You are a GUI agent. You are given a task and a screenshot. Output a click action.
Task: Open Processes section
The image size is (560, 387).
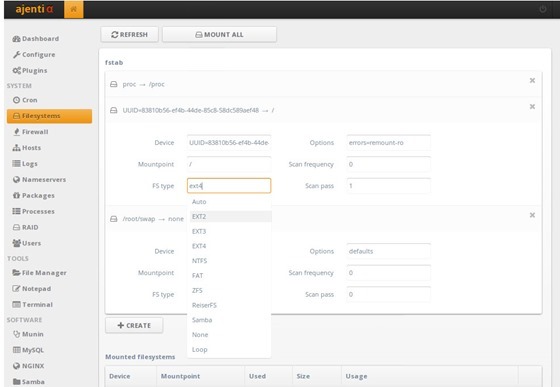click(x=34, y=211)
